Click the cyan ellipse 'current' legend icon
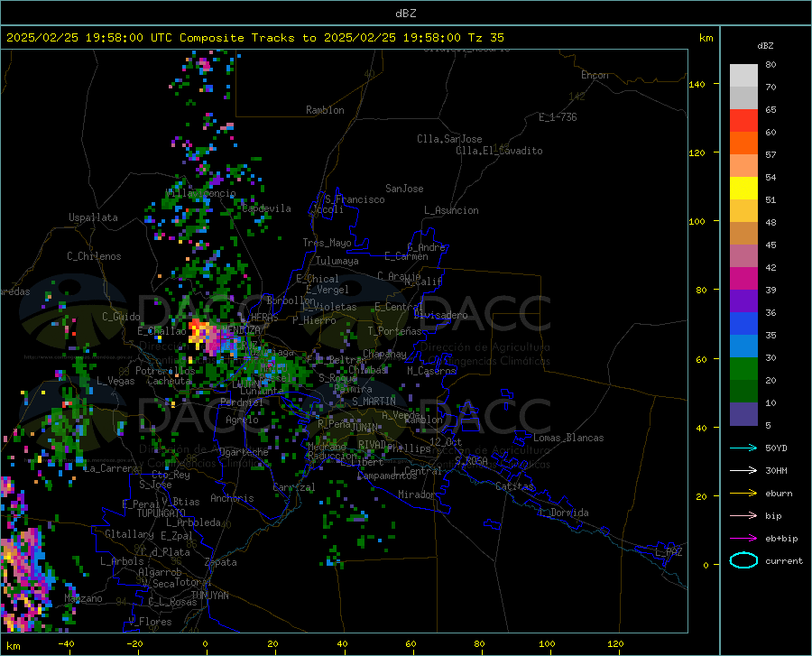 tap(743, 560)
